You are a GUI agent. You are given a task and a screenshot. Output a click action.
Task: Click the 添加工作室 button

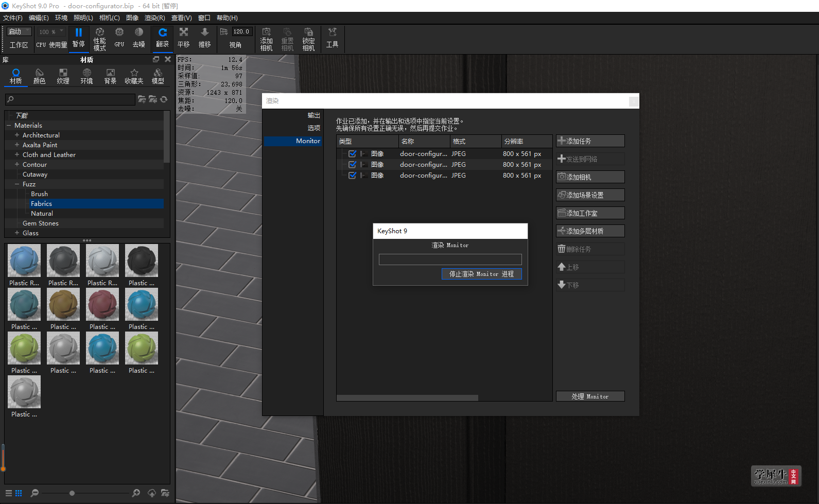coord(590,213)
